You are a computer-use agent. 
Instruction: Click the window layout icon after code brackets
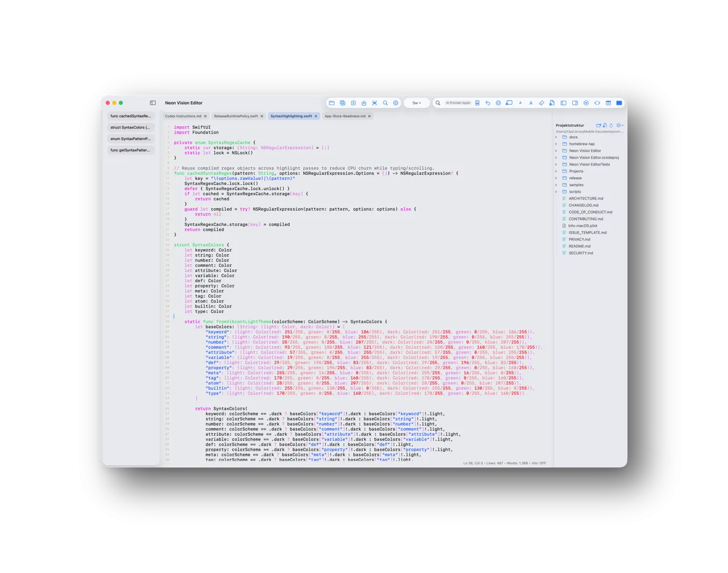click(608, 103)
